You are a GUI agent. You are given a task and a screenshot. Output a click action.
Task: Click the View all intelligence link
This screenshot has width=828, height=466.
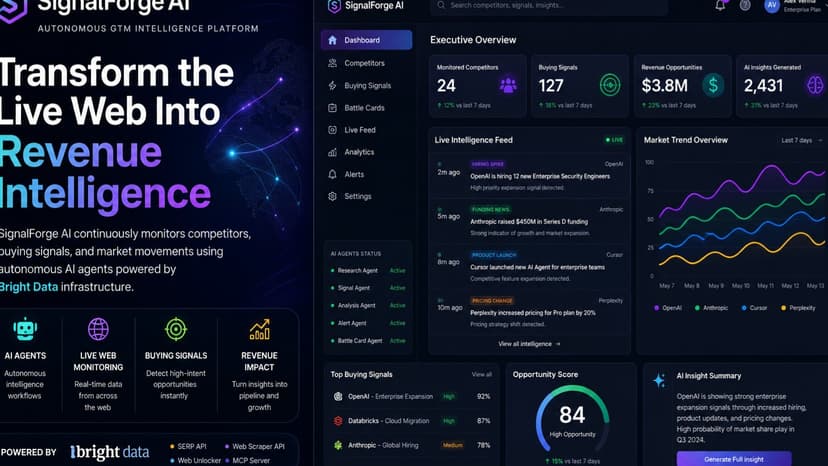pyautogui.click(x=529, y=344)
